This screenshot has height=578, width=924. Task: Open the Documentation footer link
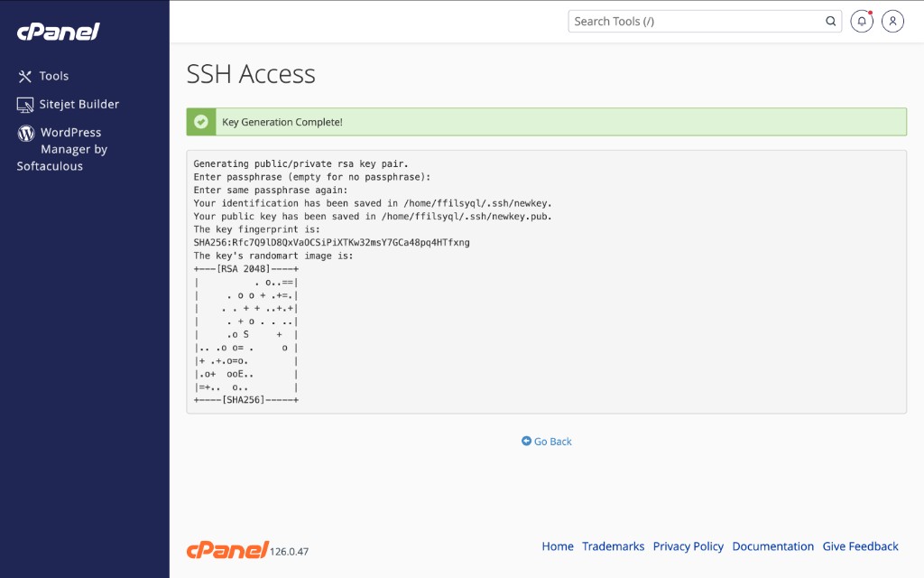pyautogui.click(x=772, y=546)
